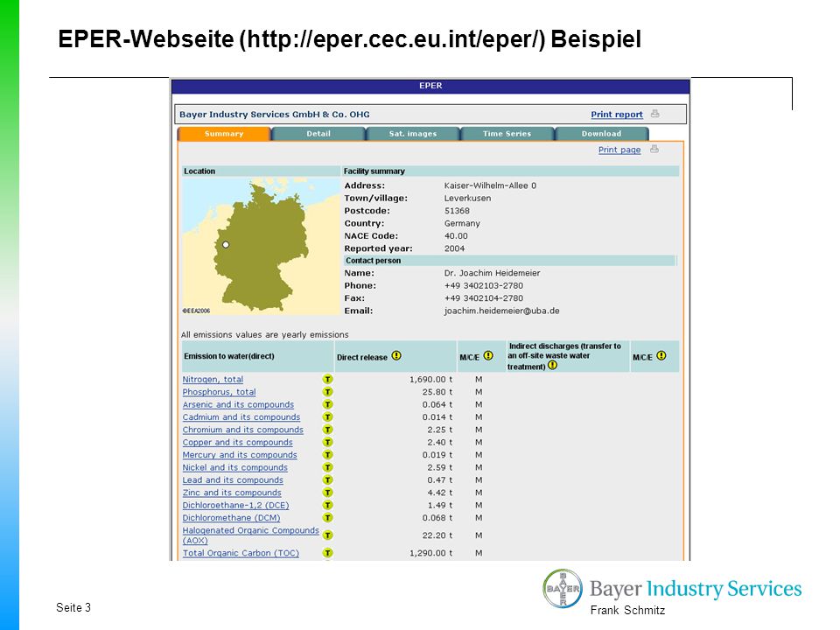Open Lead and its compounds link
840x630 pixels.
[233, 480]
